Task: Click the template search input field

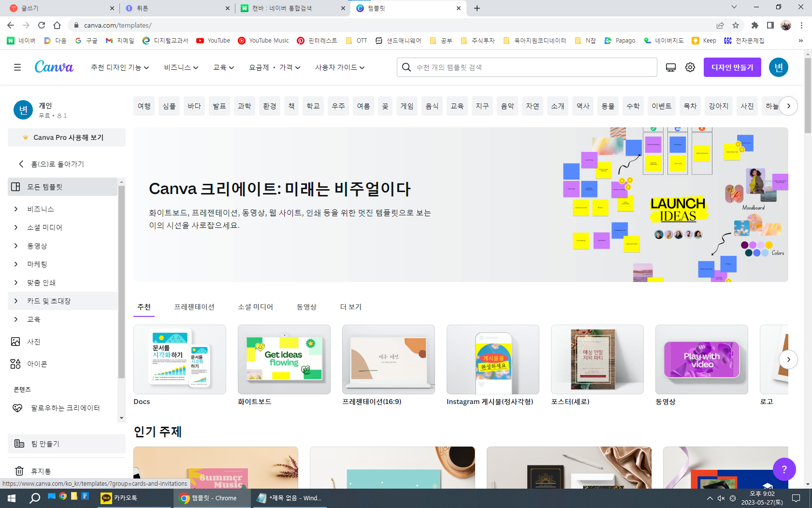Action: 527,67
